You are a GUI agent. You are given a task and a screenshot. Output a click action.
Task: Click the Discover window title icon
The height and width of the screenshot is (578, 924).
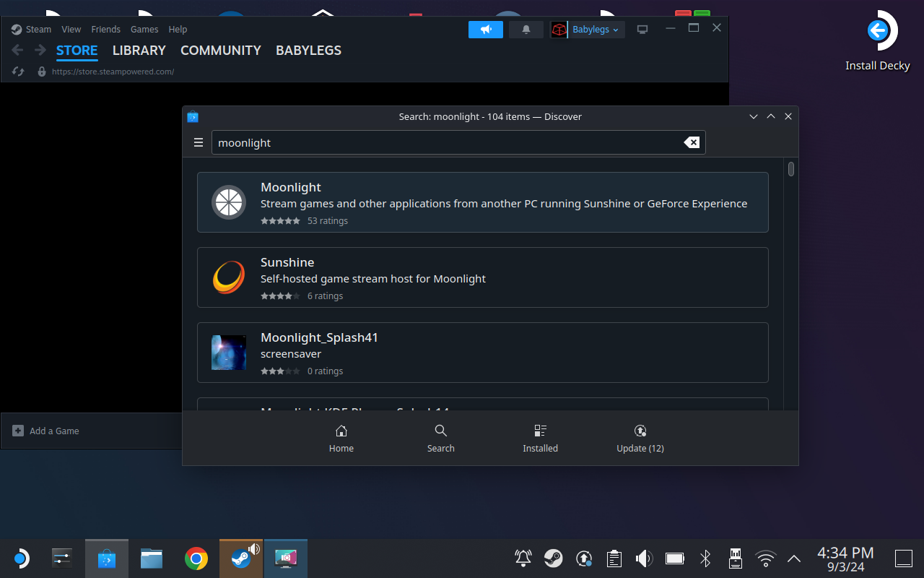point(193,116)
